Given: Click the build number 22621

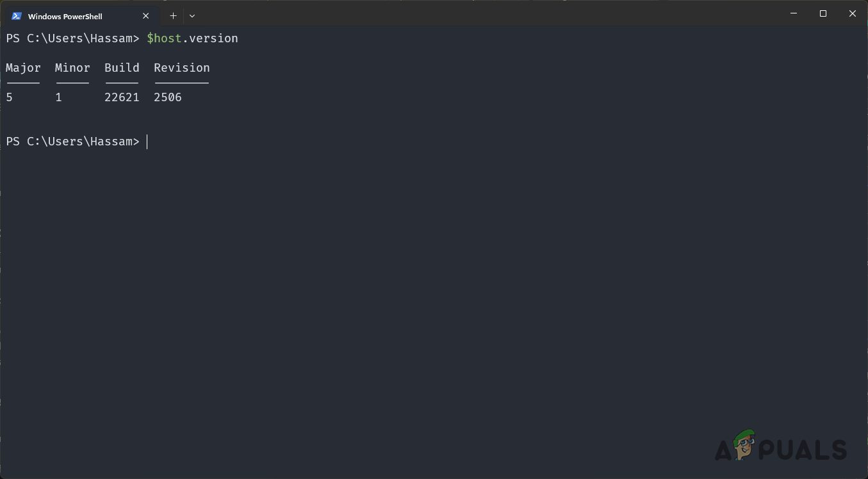Looking at the screenshot, I should [122, 97].
